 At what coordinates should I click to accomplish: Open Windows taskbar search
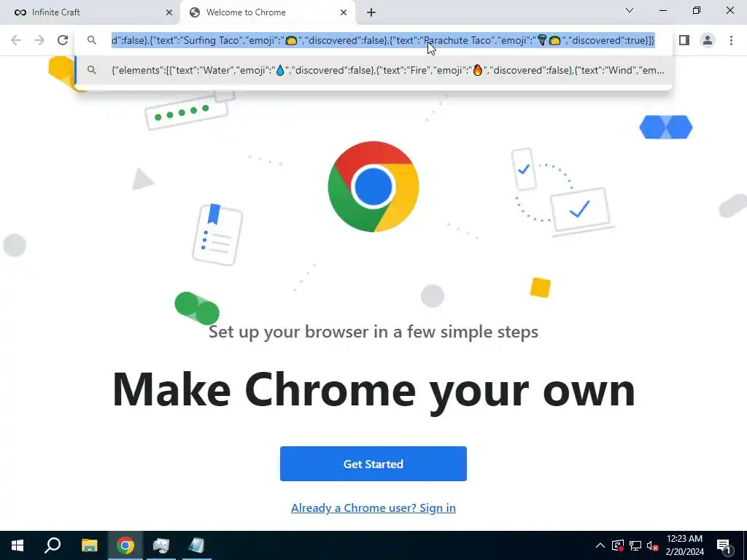[53, 545]
